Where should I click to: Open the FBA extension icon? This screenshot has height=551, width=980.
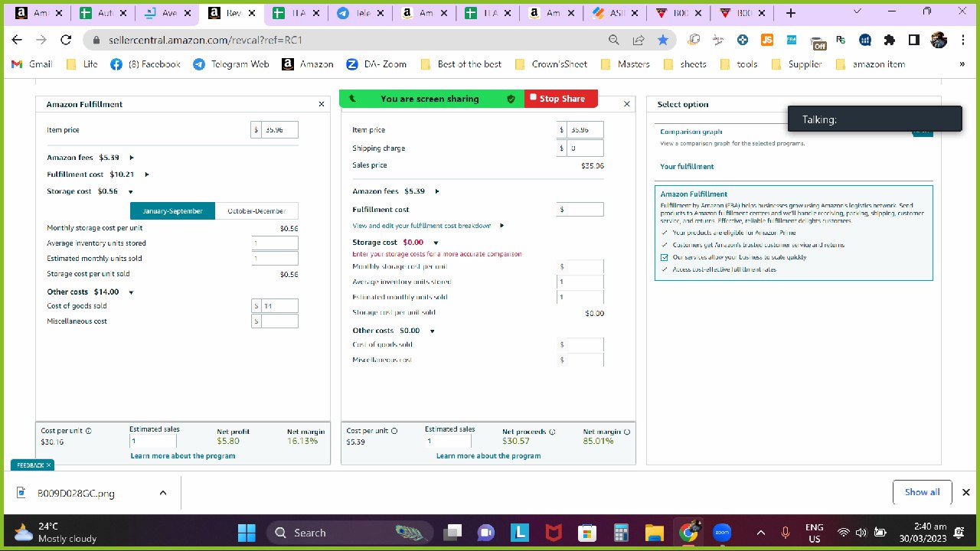pyautogui.click(x=792, y=40)
